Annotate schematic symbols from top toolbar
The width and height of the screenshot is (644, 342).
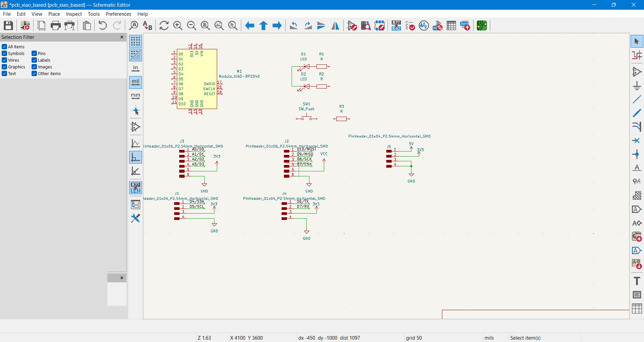[396, 25]
